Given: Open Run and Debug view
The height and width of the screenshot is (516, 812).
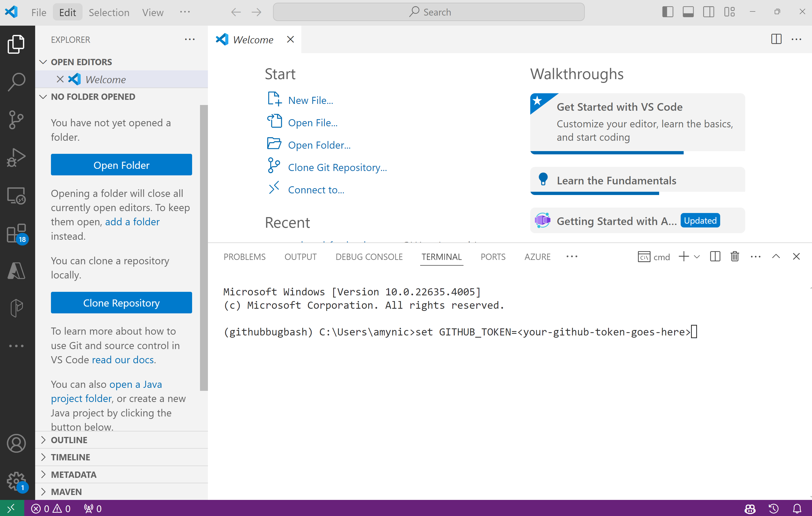Looking at the screenshot, I should [16, 157].
